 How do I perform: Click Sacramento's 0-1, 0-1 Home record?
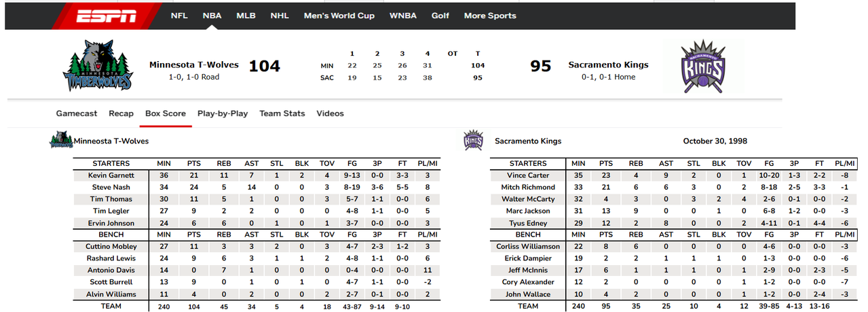pyautogui.click(x=608, y=77)
